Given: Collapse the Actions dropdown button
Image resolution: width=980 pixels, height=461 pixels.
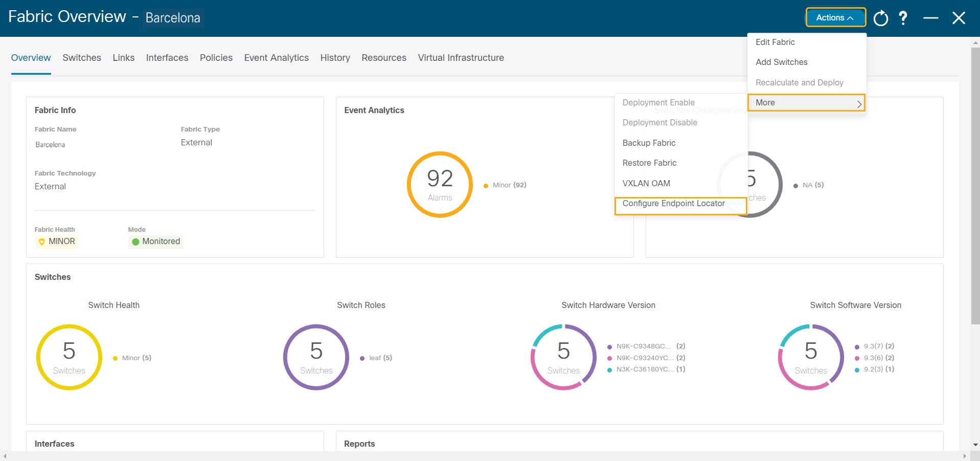Looking at the screenshot, I should coord(836,17).
